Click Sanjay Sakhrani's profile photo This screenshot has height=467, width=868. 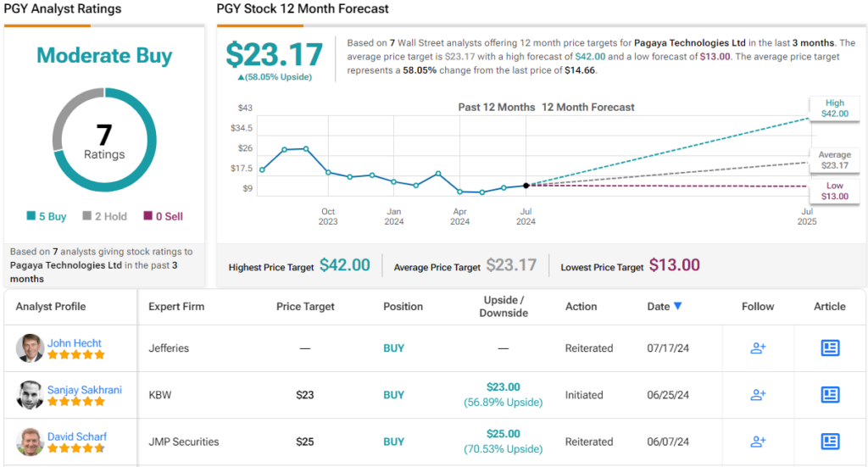(30, 394)
